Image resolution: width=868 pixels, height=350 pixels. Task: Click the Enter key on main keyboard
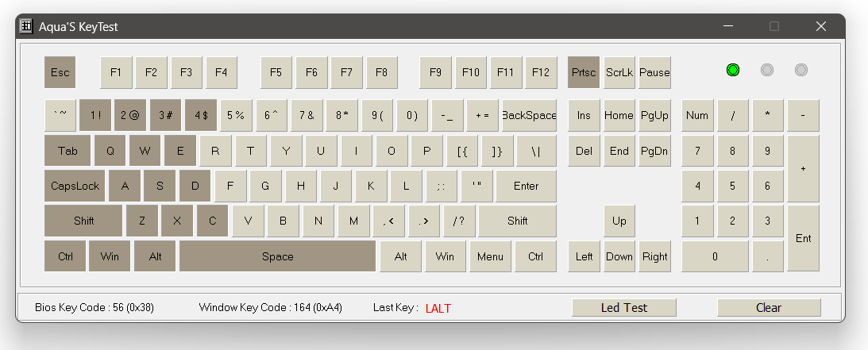coord(526,186)
